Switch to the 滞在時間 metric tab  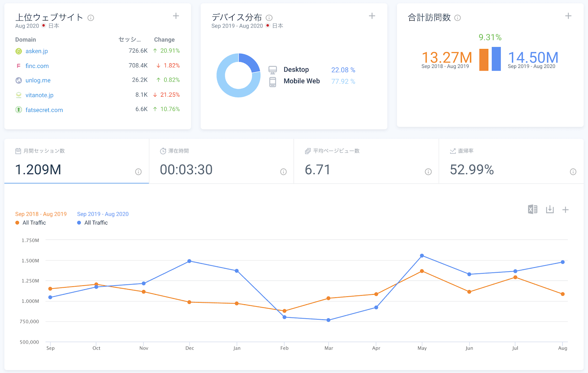click(222, 161)
